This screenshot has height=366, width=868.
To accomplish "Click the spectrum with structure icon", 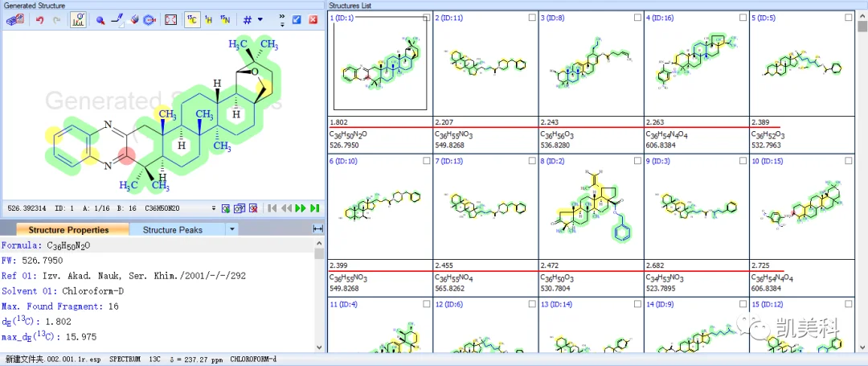I will [78, 20].
